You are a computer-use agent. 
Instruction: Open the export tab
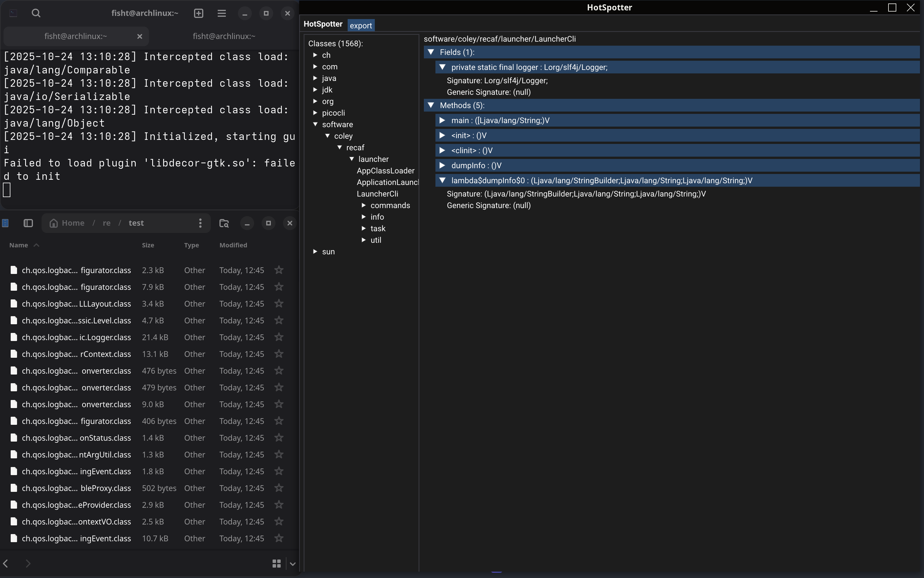tap(361, 25)
